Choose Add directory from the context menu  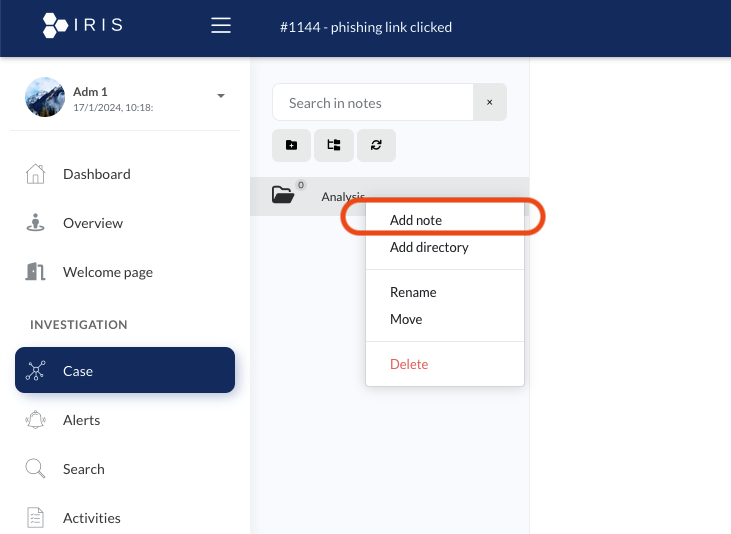pyautogui.click(x=429, y=247)
